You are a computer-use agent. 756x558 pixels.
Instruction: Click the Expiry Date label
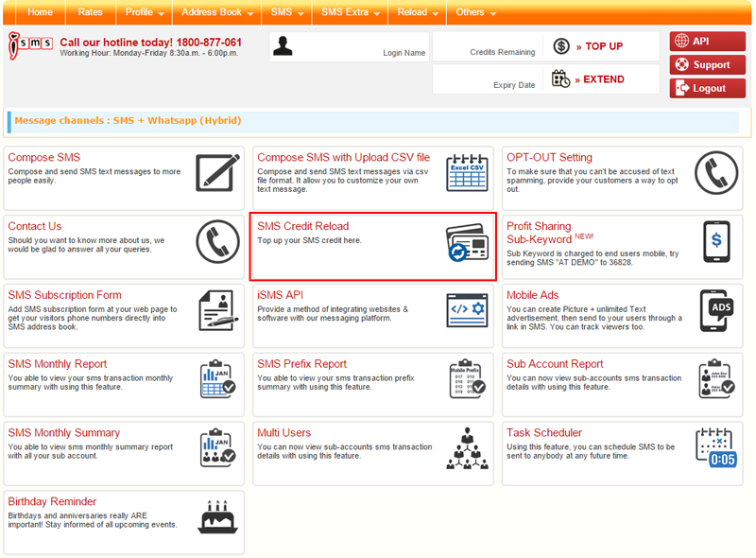514,85
